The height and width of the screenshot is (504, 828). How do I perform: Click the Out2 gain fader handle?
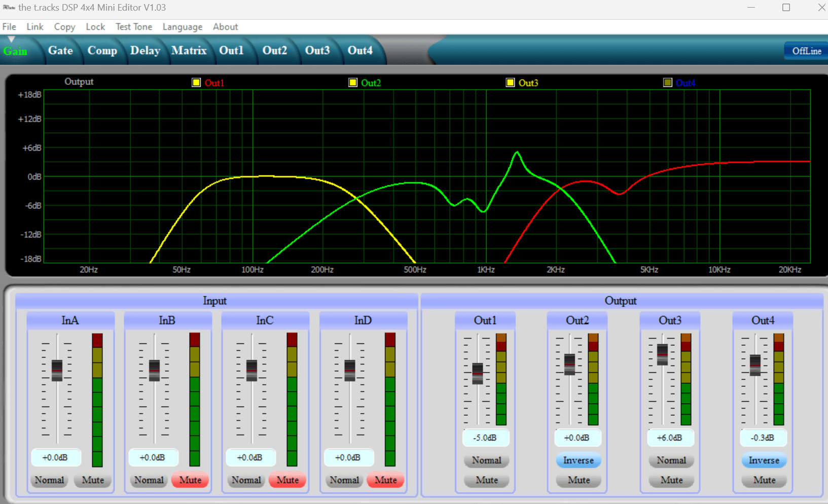[x=569, y=365]
